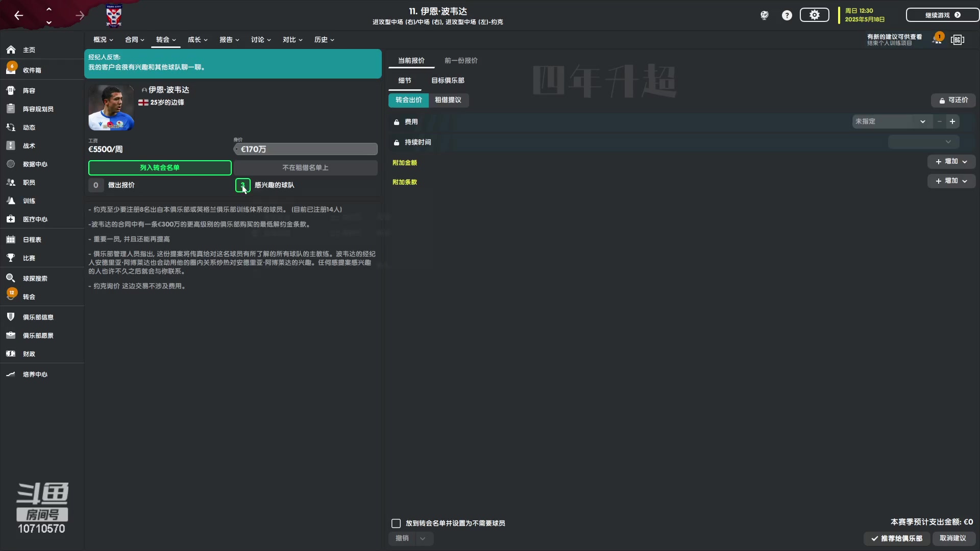
Task: Toggle the lock icon beside 费用
Action: click(x=396, y=122)
